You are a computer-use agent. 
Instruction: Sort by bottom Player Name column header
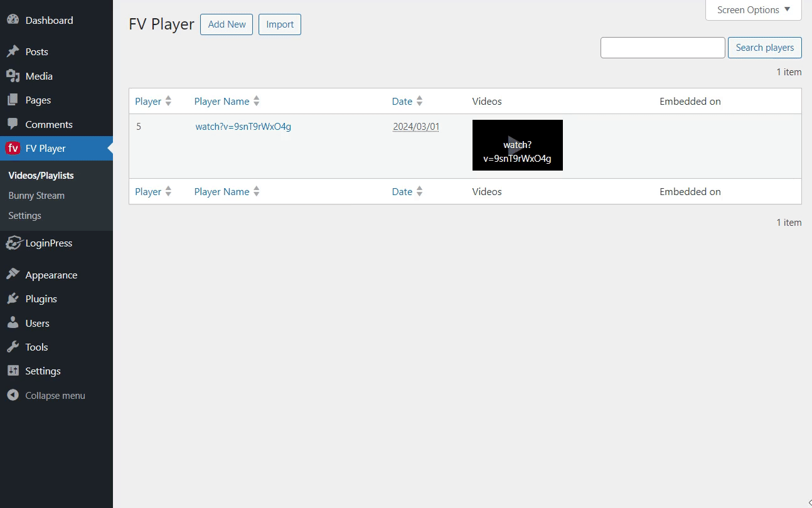coord(222,191)
